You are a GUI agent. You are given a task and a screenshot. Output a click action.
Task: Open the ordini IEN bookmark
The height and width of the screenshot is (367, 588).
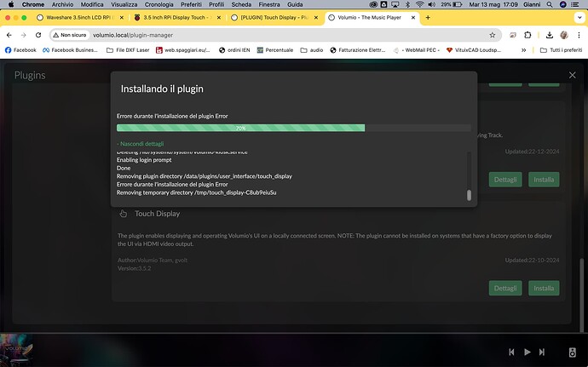tap(234, 50)
